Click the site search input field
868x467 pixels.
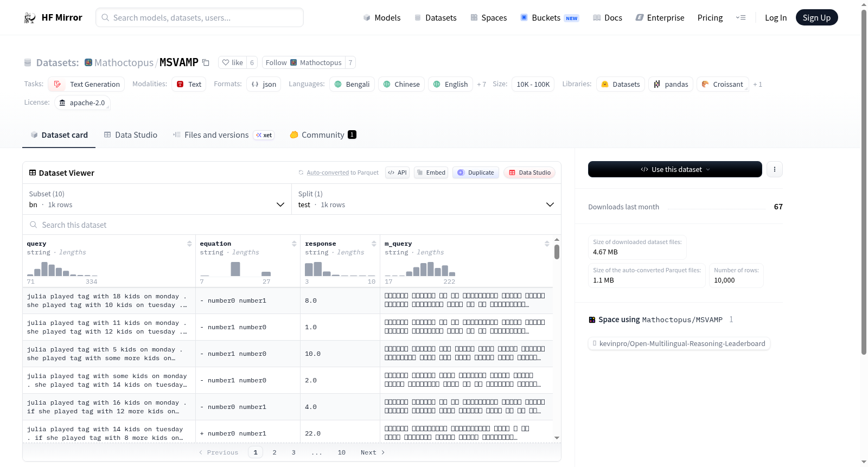coord(200,17)
